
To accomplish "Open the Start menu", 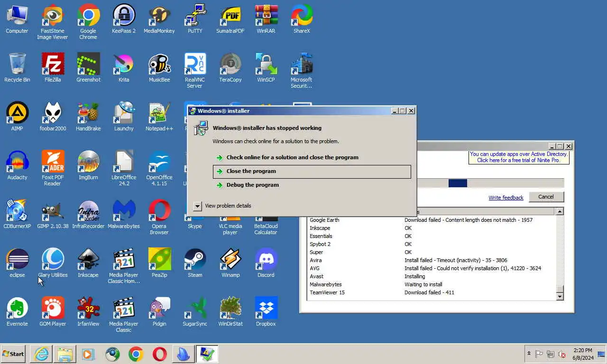I will (x=13, y=354).
